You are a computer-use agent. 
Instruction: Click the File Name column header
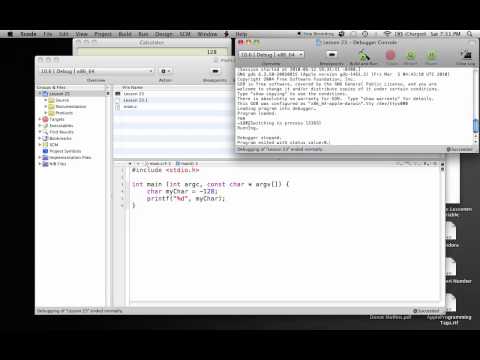pyautogui.click(x=132, y=87)
